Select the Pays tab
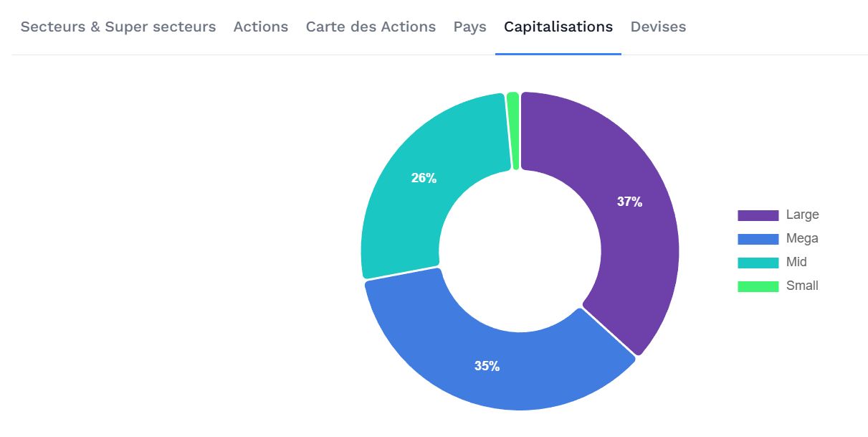 (470, 27)
